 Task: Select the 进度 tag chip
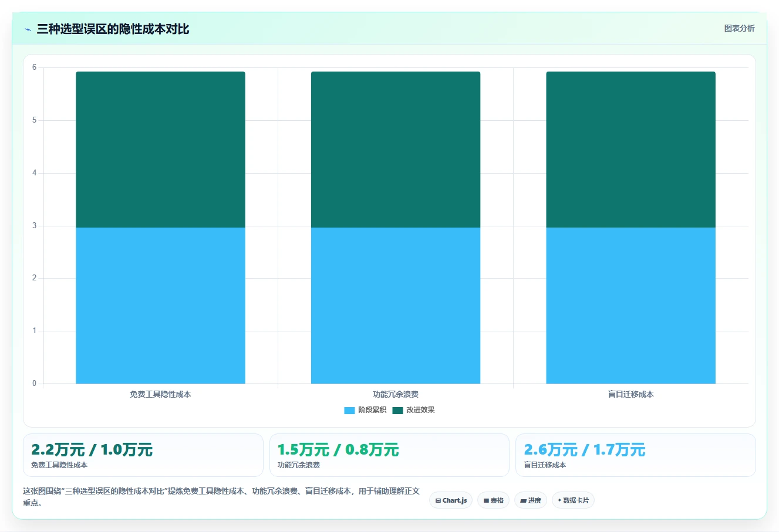531,500
